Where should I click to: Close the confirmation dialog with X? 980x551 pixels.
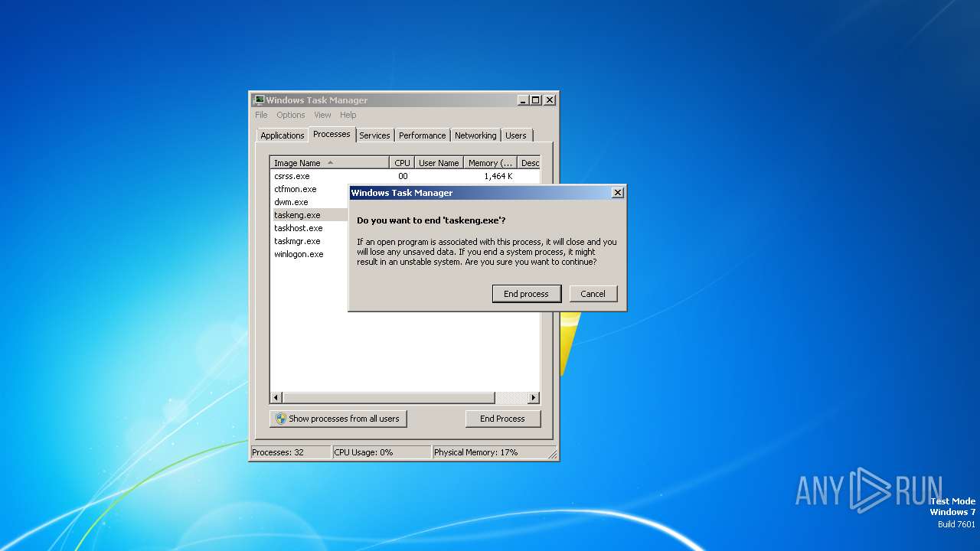point(618,193)
